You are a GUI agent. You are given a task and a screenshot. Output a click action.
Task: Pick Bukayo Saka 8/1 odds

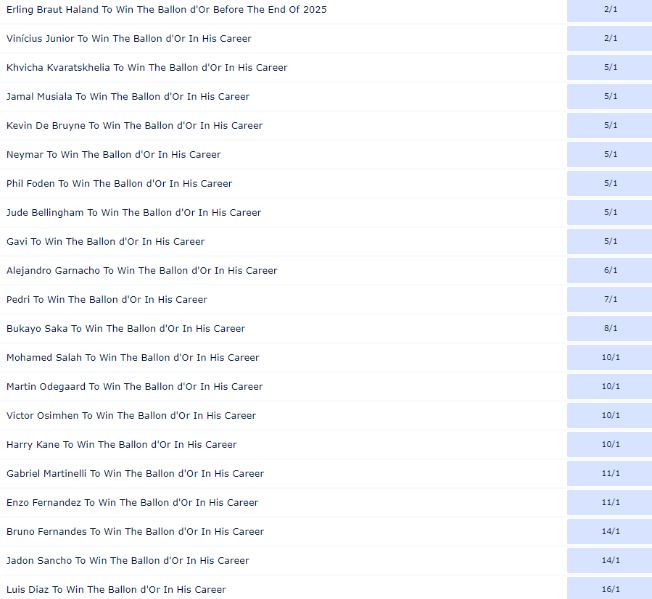(x=610, y=328)
